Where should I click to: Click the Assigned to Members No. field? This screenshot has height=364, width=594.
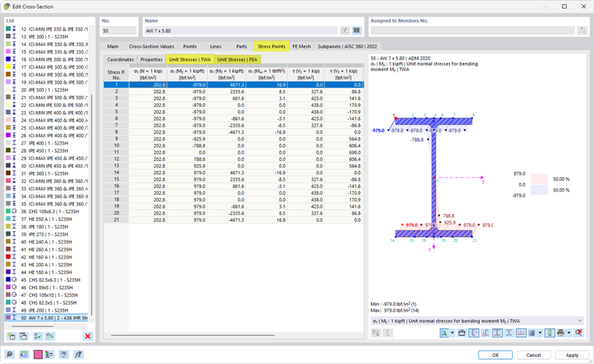(x=472, y=30)
